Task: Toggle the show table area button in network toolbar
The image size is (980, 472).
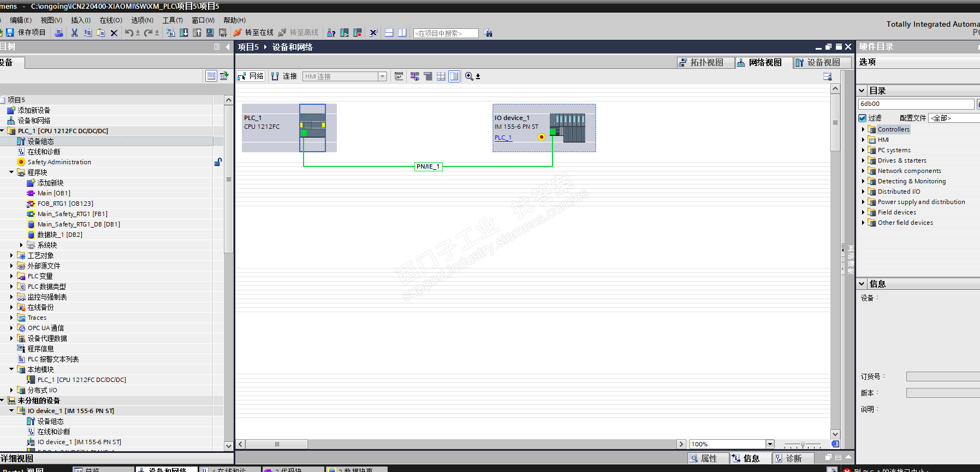Action: [454, 76]
